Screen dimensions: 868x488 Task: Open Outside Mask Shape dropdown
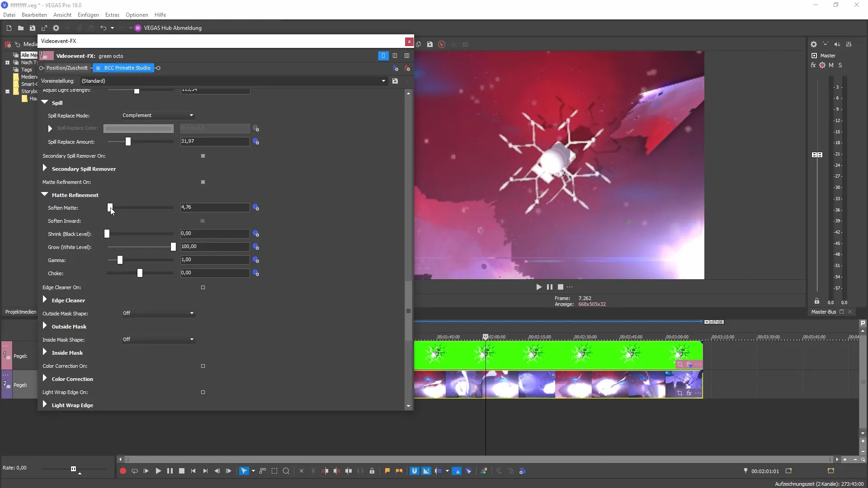[158, 313]
